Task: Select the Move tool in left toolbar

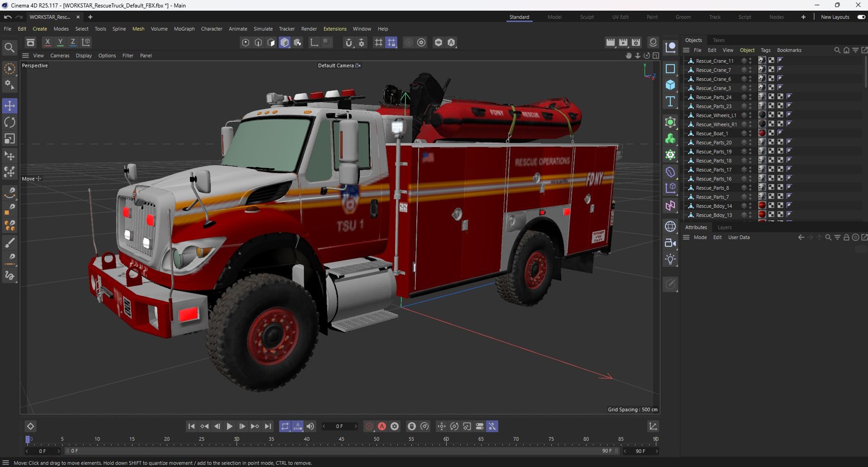Action: click(x=9, y=106)
